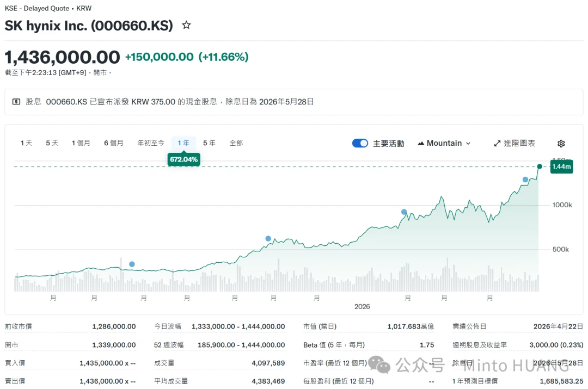Viewport: 588px width, 389px height.
Task: Click the latest blue event marker near the peak
Action: pos(525,180)
